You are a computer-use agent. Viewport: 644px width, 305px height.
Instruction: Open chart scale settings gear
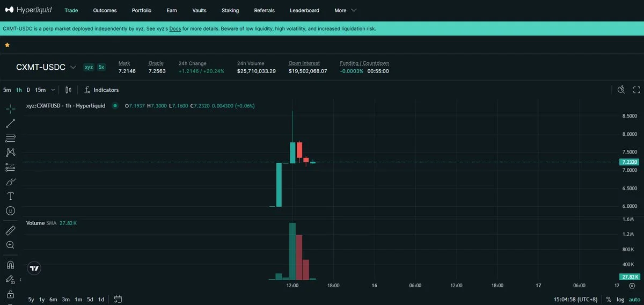coord(632,286)
